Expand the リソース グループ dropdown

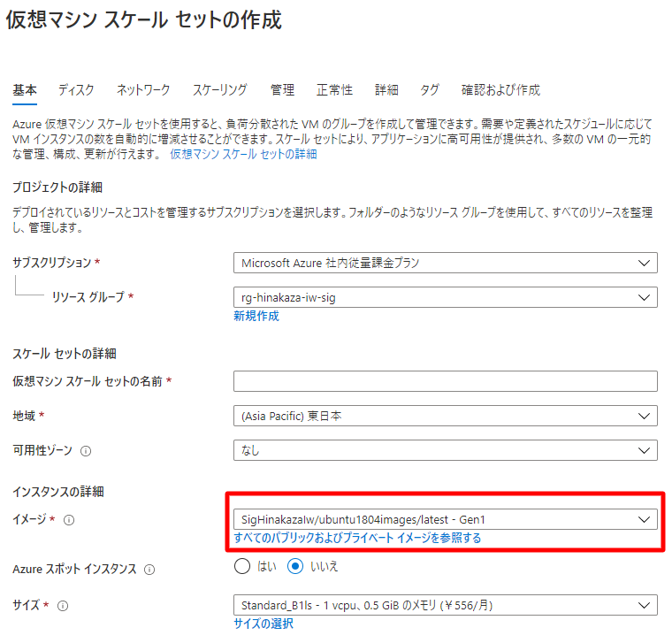[446, 297]
